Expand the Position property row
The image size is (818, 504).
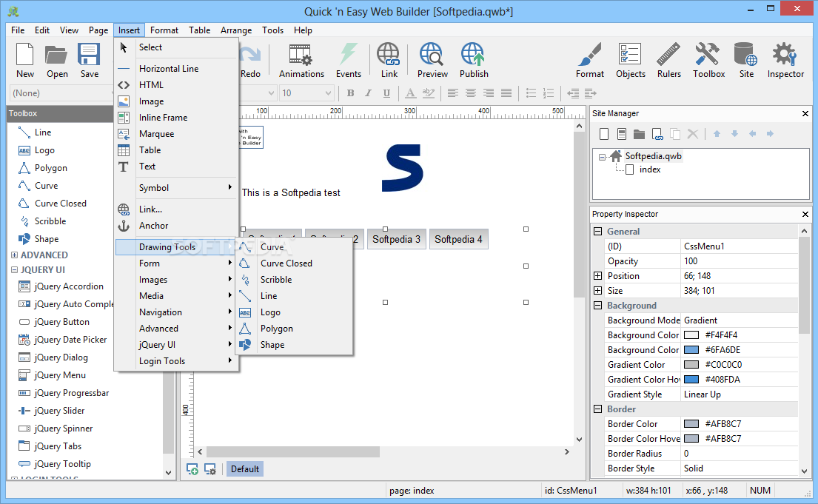[598, 276]
